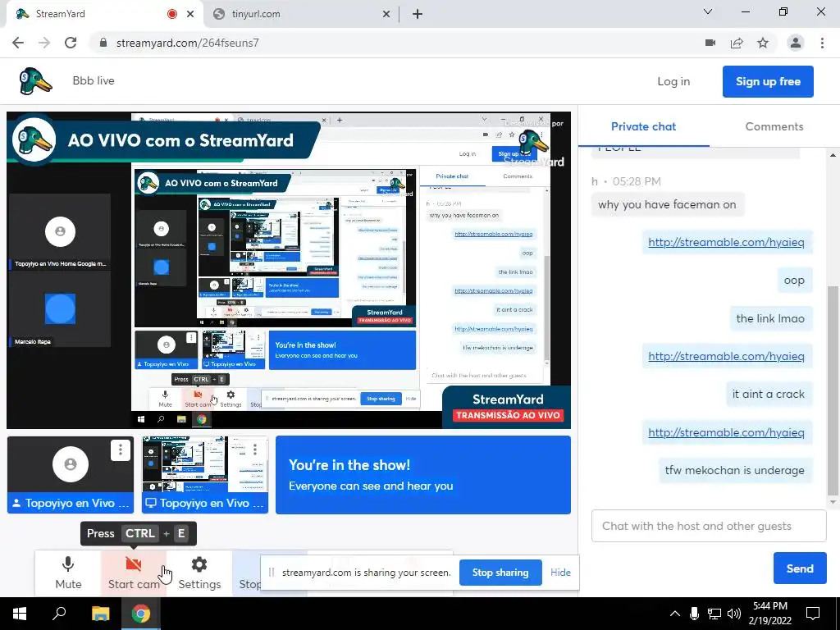Reload the StreamYard page
Viewport: 840px width, 630px height.
[x=71, y=43]
